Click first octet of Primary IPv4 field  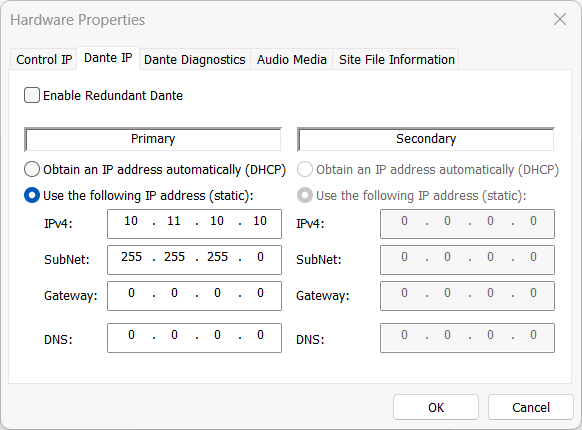pyautogui.click(x=131, y=221)
